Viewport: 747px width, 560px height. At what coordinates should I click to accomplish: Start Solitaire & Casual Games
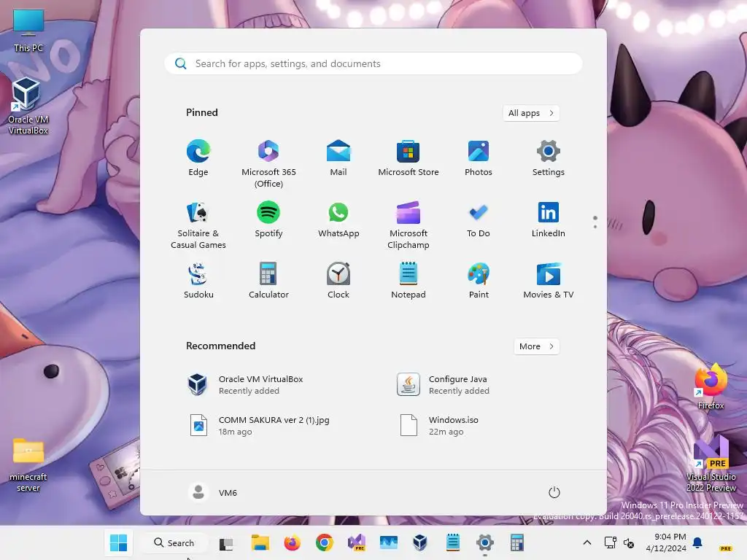coord(198,225)
